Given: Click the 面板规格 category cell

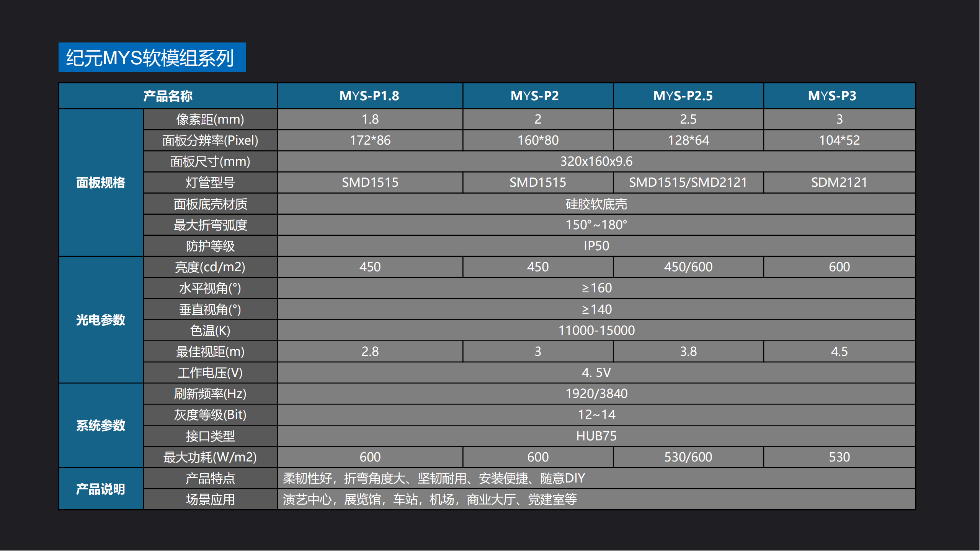Looking at the screenshot, I should (101, 183).
